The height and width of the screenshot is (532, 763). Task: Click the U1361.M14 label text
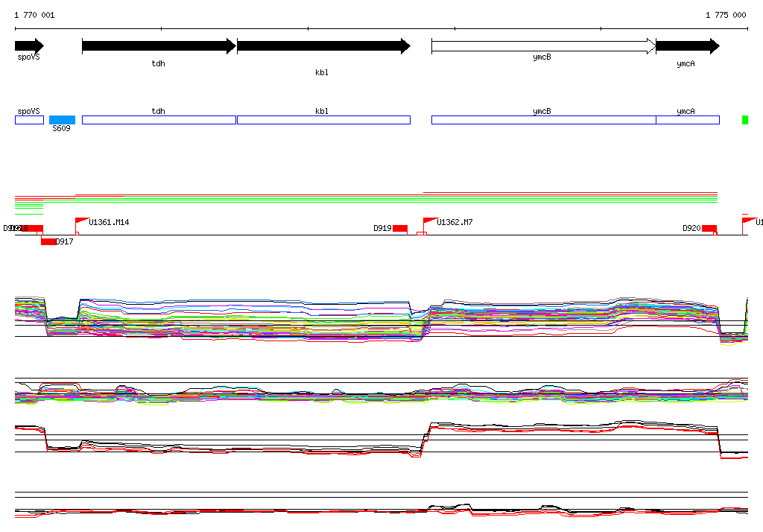(x=109, y=222)
